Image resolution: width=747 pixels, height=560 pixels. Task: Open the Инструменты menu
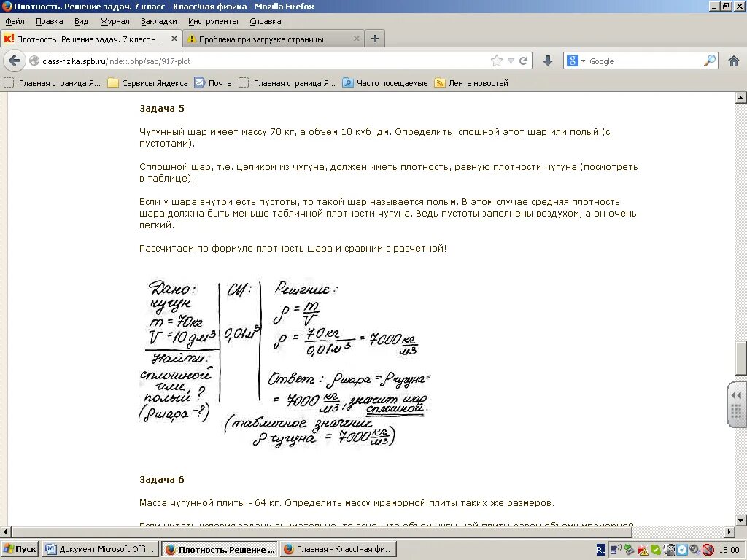213,21
